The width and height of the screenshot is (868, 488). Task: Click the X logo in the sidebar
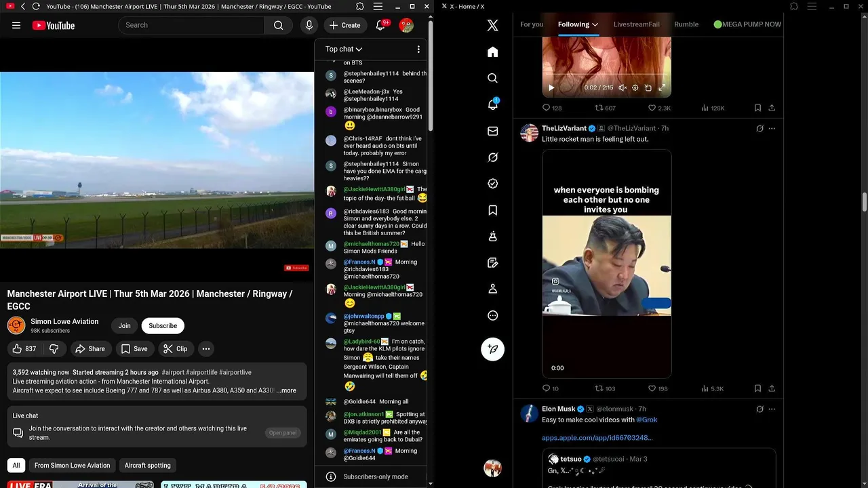(493, 25)
